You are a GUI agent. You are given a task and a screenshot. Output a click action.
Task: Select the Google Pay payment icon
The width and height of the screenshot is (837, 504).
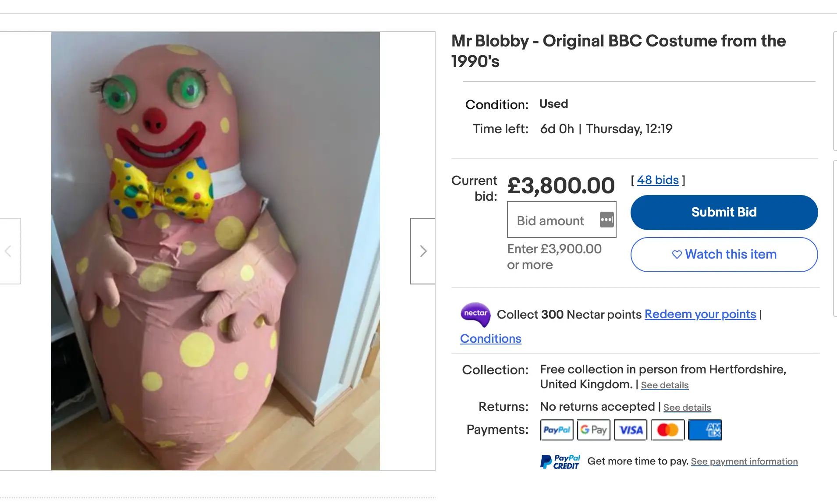[x=593, y=429]
